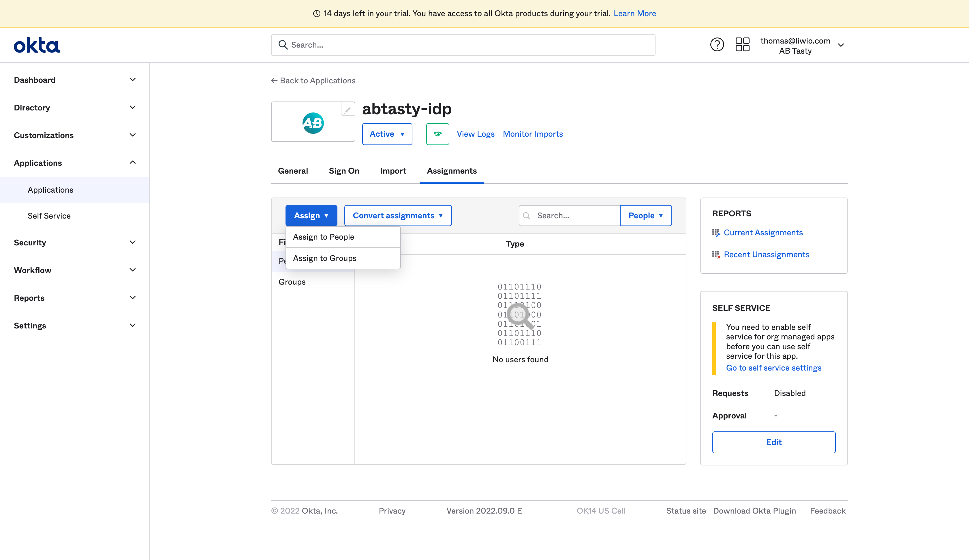
Task: Choose Assign to People
Action: (x=343, y=237)
